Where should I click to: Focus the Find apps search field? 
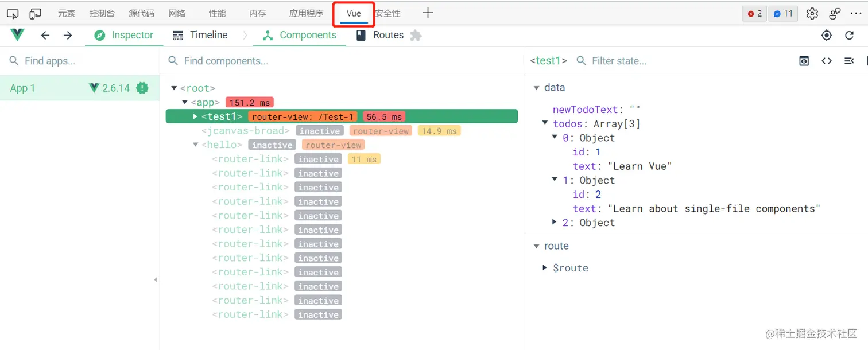tap(80, 61)
